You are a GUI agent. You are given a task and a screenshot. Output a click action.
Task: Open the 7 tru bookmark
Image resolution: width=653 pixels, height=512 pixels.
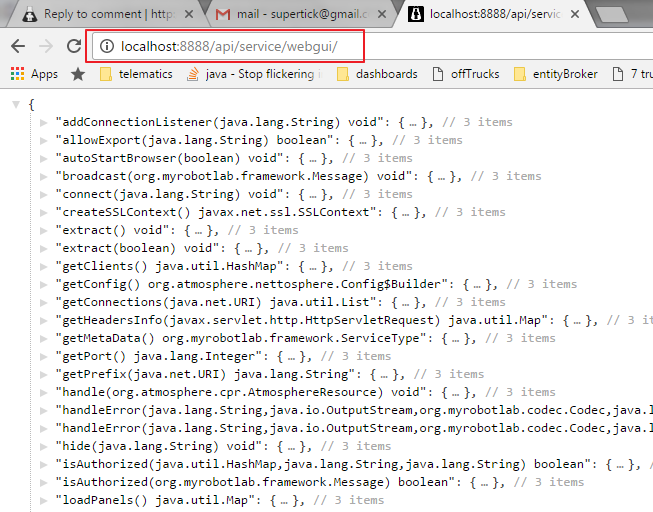tap(632, 74)
